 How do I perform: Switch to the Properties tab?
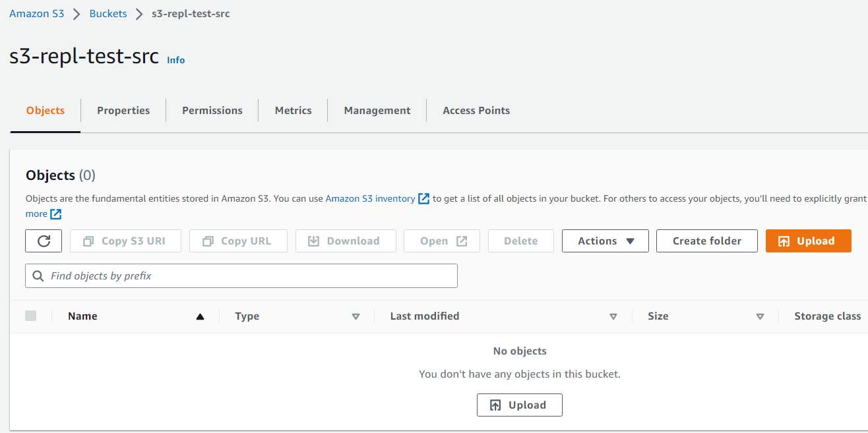(x=123, y=111)
